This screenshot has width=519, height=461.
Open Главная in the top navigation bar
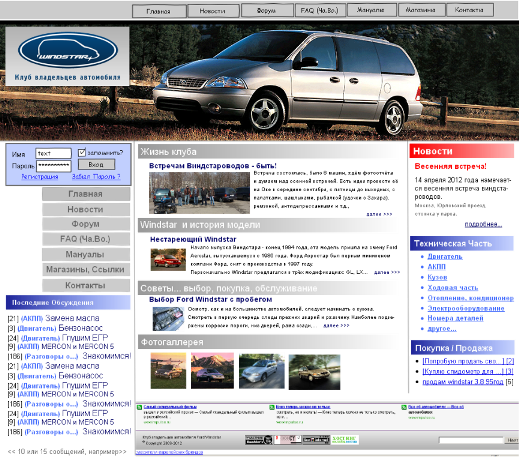pyautogui.click(x=159, y=11)
